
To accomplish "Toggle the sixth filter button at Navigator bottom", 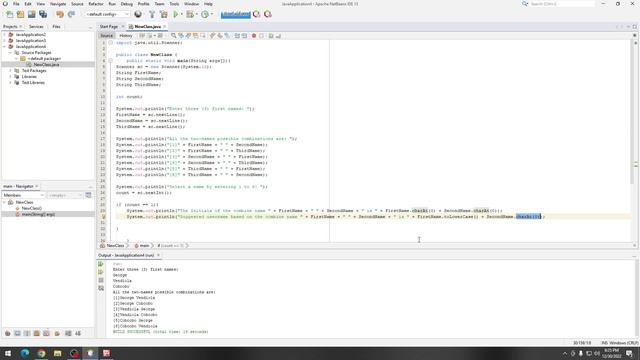I will [57, 333].
